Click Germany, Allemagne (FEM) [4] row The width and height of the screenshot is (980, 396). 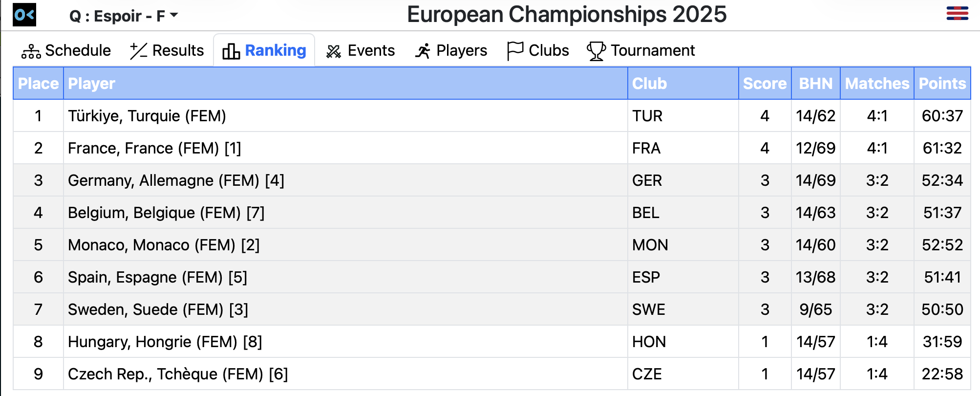pyautogui.click(x=176, y=180)
